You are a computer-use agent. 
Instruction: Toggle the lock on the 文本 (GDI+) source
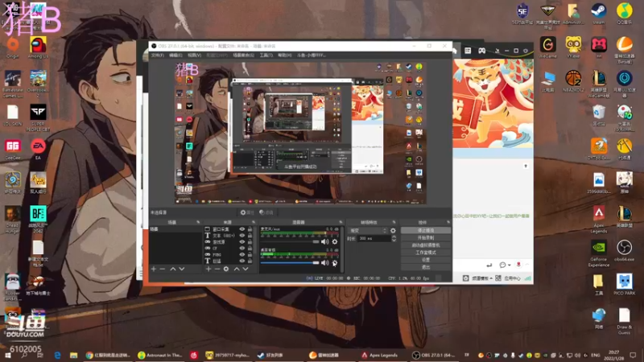250,236
